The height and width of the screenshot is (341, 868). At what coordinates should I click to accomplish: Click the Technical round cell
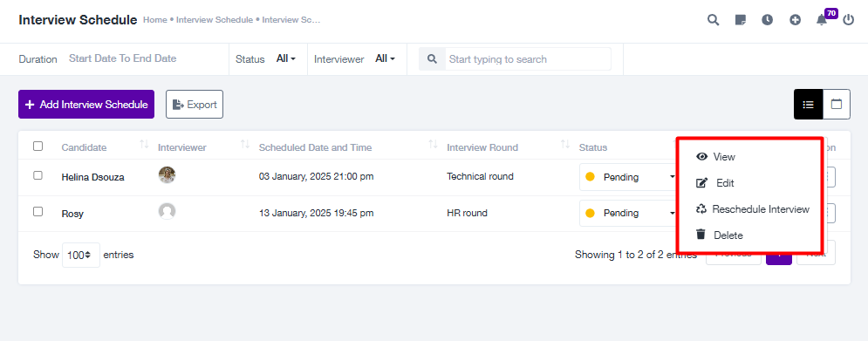[x=480, y=176]
